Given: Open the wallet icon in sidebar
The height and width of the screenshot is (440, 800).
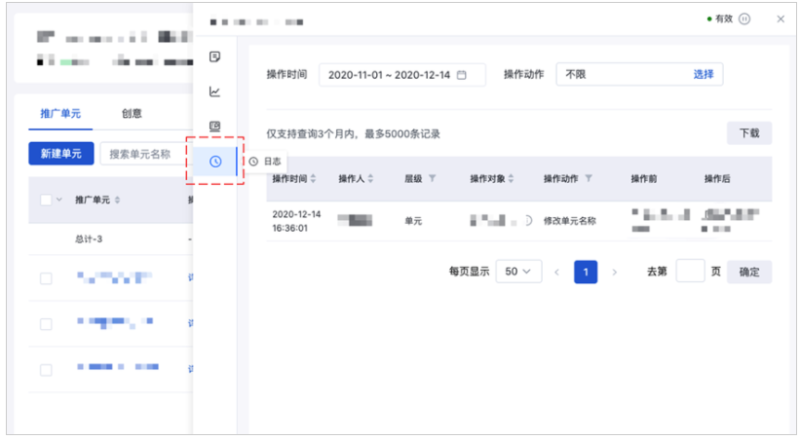Looking at the screenshot, I should click(x=215, y=126).
